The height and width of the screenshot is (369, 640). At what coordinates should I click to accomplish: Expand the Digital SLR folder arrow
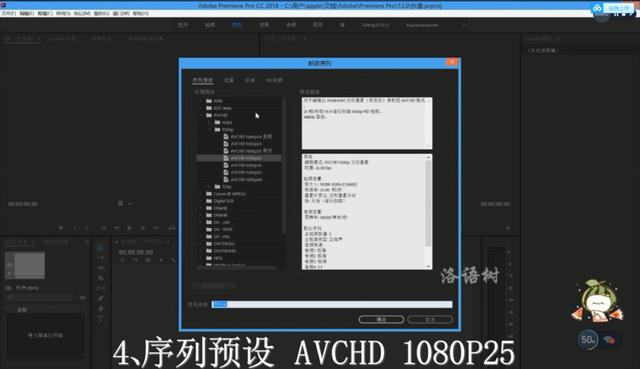click(x=200, y=201)
